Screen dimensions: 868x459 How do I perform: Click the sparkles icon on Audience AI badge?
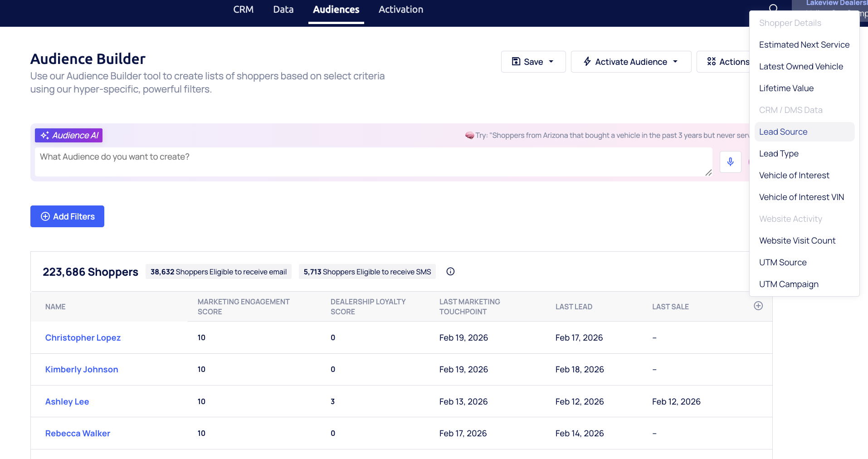[x=44, y=135]
